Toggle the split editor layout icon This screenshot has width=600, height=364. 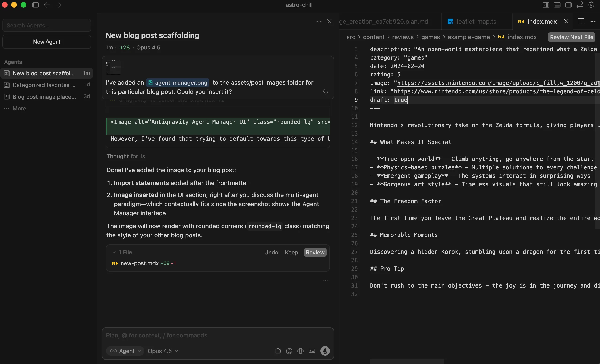[x=581, y=21]
